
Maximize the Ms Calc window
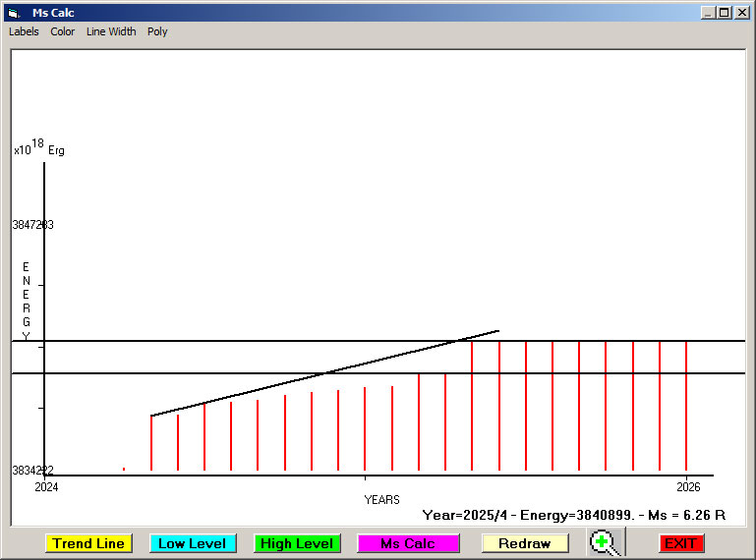pos(725,13)
